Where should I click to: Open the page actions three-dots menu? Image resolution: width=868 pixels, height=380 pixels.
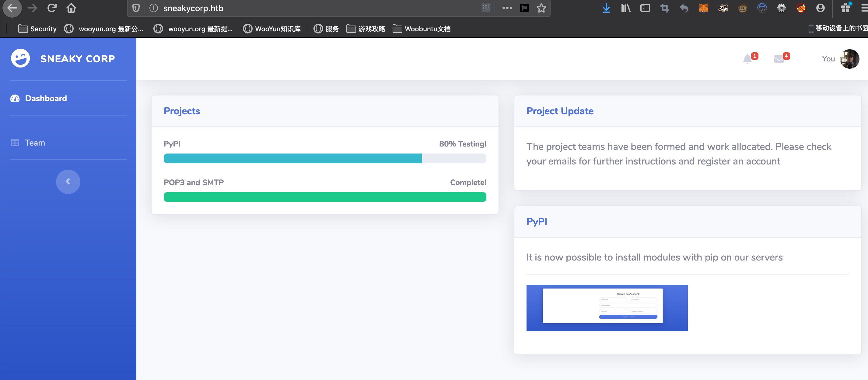(507, 8)
